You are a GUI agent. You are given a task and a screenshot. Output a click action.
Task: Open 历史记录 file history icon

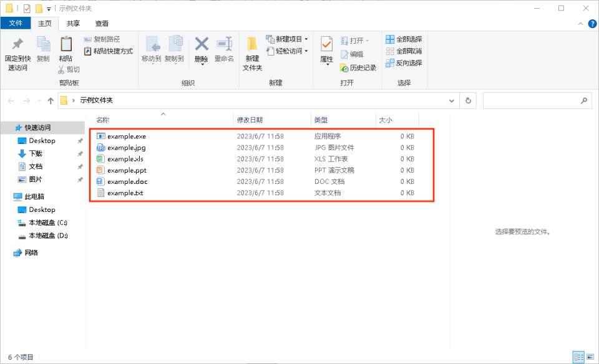344,67
